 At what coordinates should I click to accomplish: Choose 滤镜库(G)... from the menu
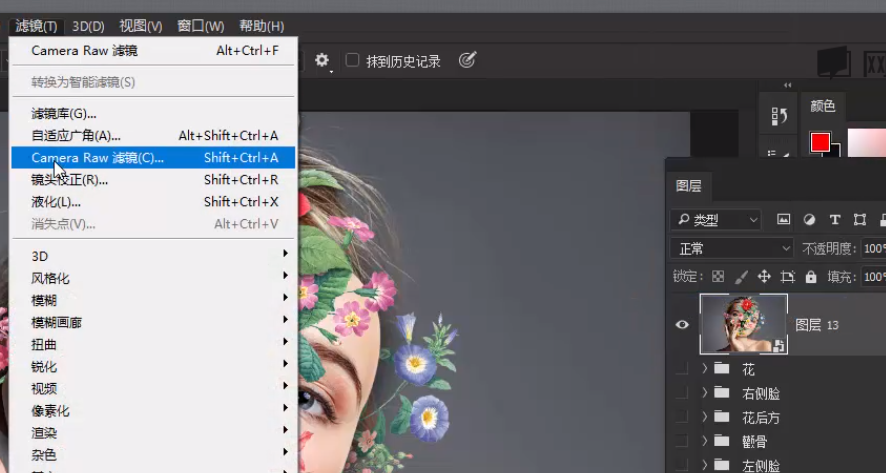[x=153, y=114]
